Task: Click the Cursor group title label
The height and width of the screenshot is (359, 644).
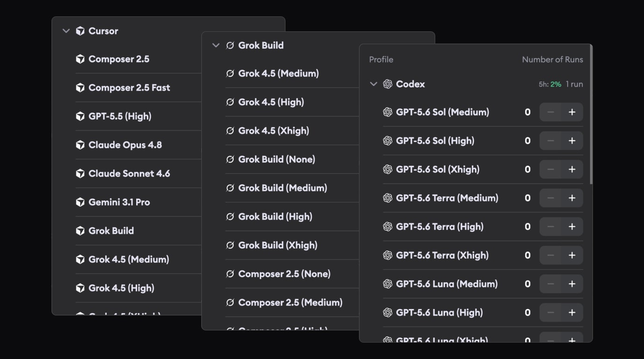Action: (103, 31)
